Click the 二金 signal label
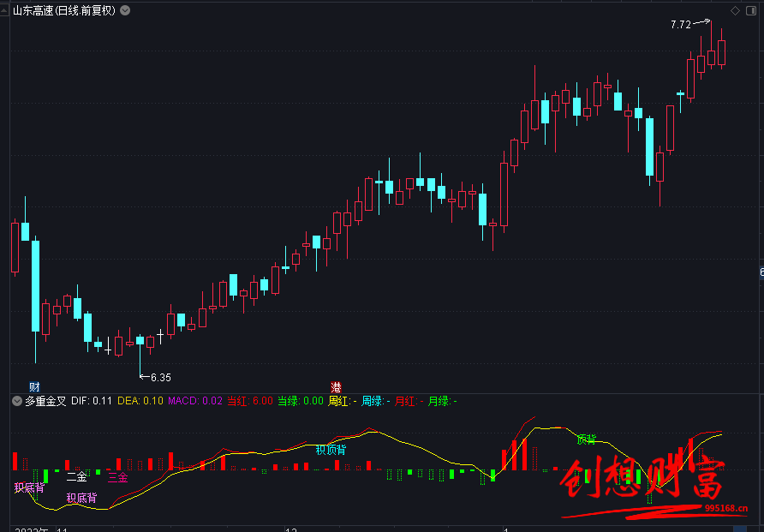Screen dimensions: 764x532 point(76,477)
